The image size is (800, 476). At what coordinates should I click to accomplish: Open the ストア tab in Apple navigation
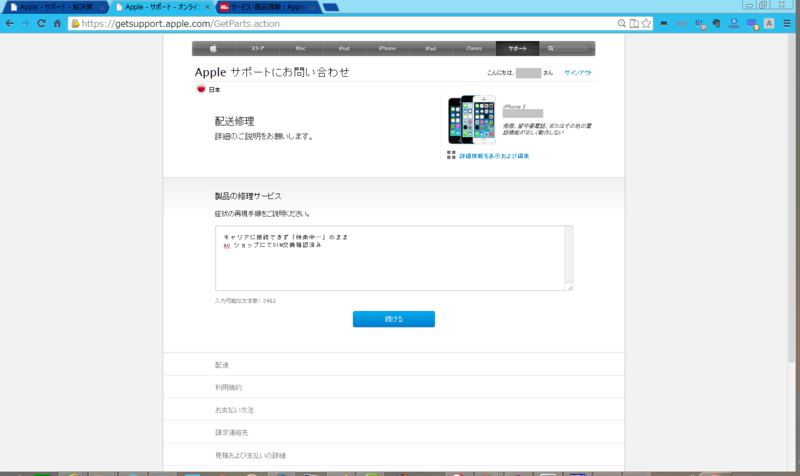pyautogui.click(x=257, y=48)
